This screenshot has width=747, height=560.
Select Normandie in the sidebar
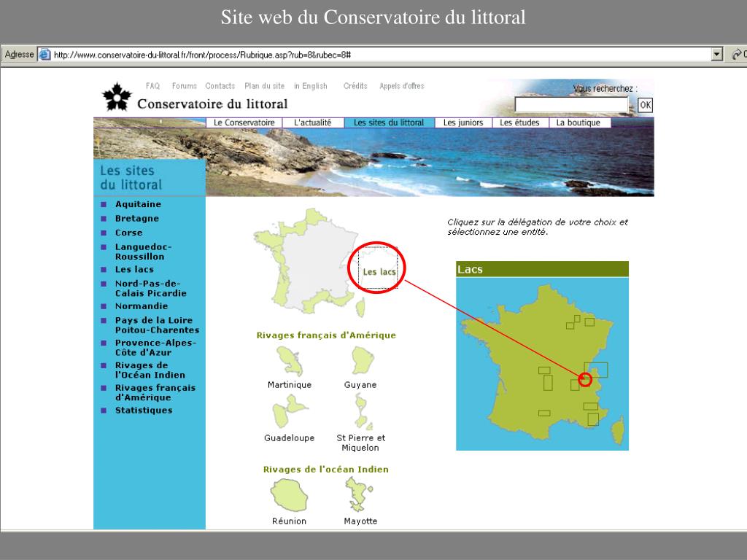[x=142, y=306]
